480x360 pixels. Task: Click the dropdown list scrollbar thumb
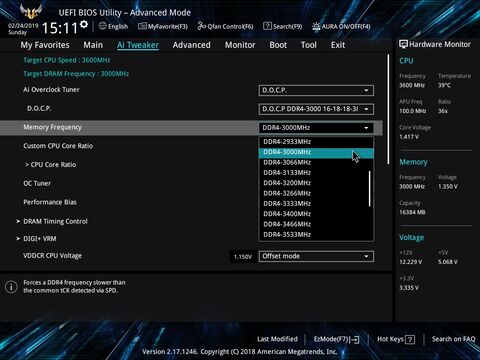point(369,189)
